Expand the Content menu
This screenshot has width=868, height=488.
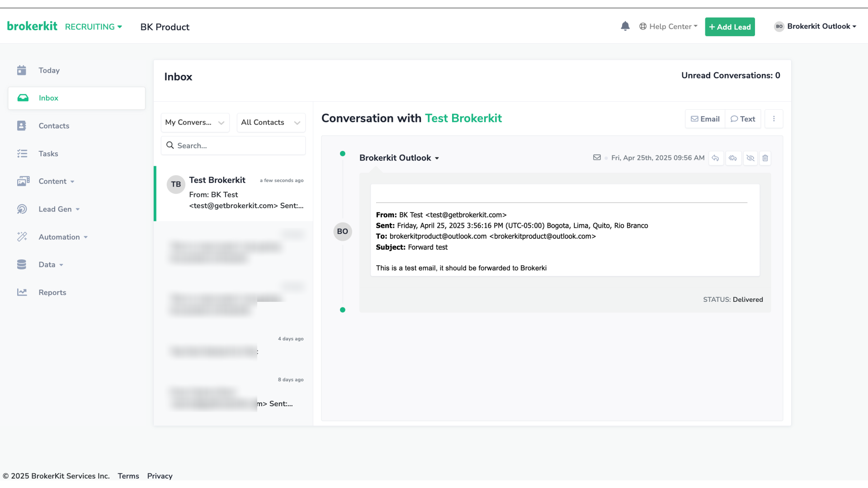(57, 181)
